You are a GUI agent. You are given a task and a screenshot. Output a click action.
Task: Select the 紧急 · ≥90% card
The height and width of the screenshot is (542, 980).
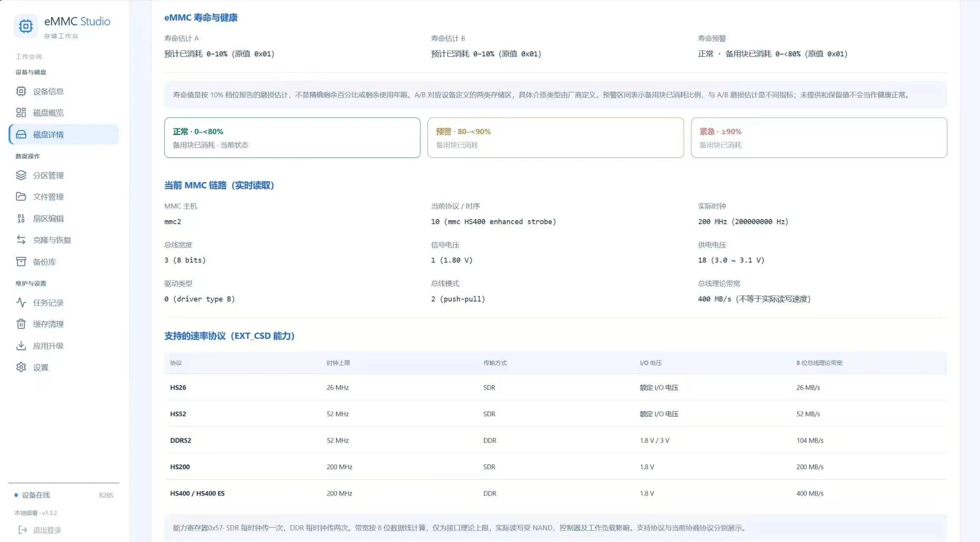click(x=819, y=138)
